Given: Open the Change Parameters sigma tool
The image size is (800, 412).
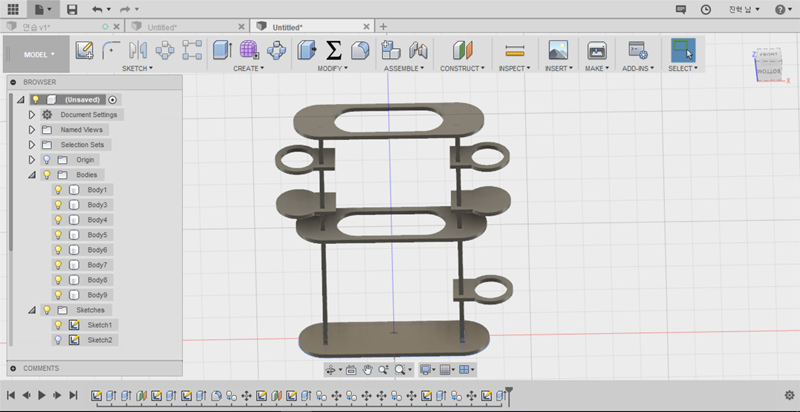Looking at the screenshot, I should (x=334, y=50).
